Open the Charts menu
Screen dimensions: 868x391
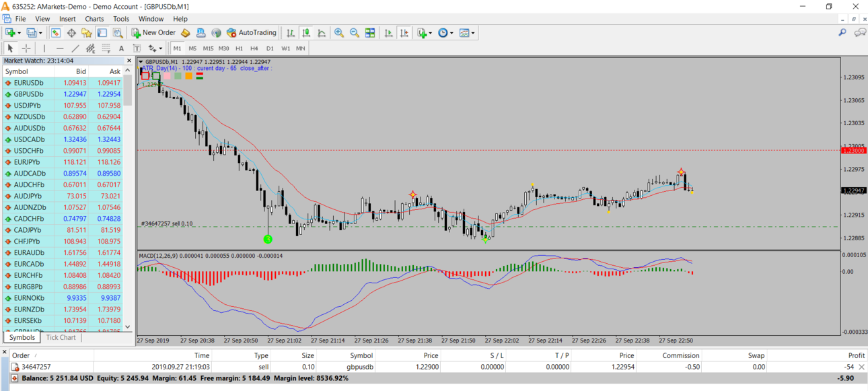(x=94, y=19)
